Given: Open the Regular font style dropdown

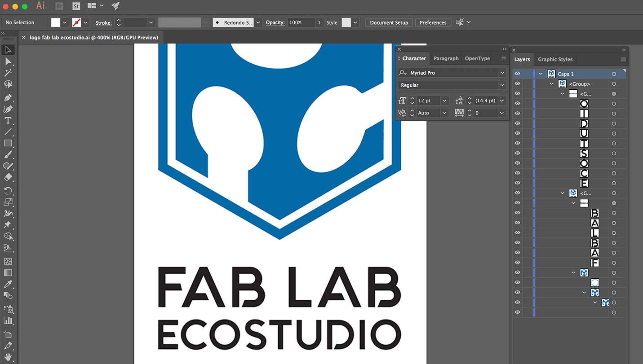Looking at the screenshot, I should pos(502,85).
